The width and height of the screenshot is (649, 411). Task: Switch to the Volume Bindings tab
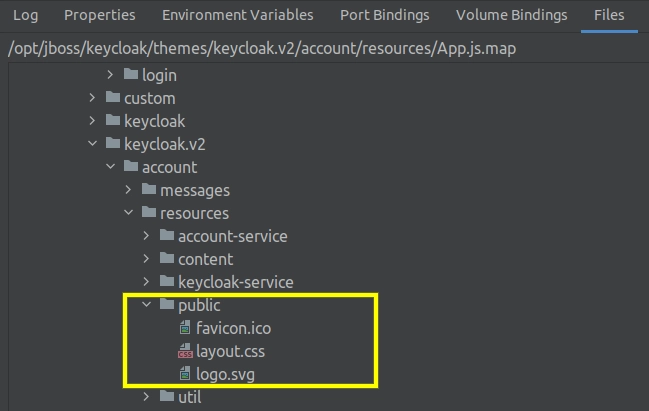[512, 15]
